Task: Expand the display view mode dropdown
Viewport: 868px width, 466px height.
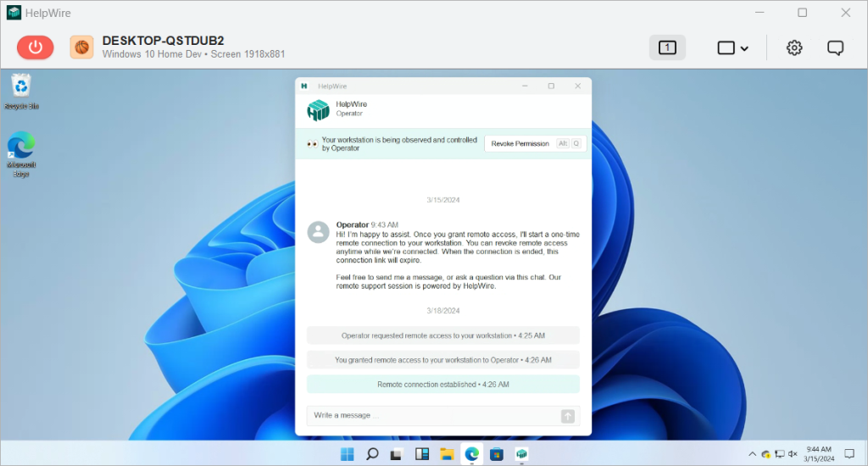Action: (x=733, y=47)
